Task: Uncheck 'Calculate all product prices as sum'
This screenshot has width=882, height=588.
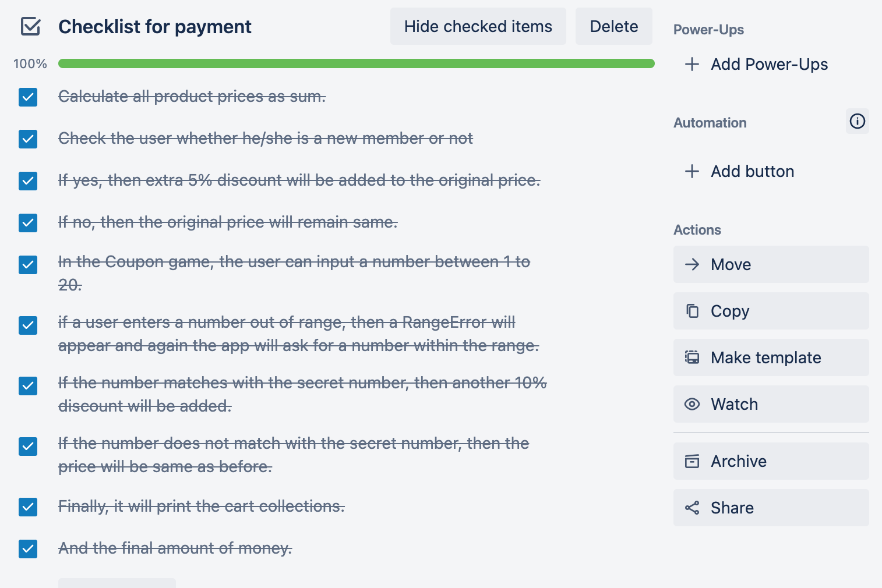Action: (x=28, y=97)
